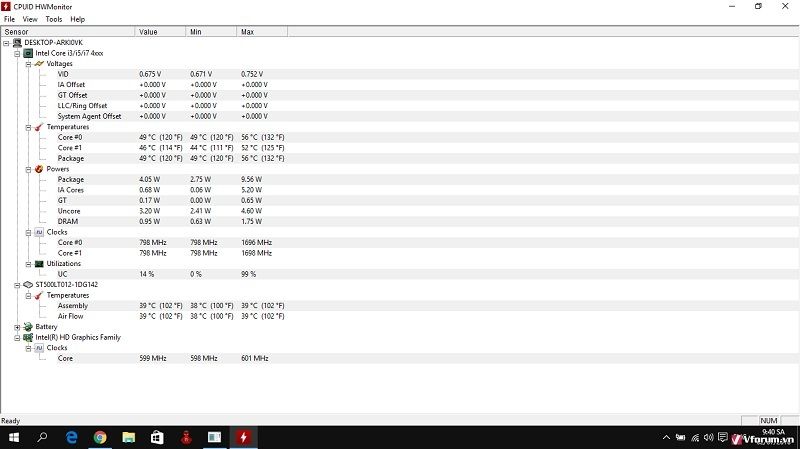Expand the Battery node
Screen dimensions: 800x449
click(17, 327)
